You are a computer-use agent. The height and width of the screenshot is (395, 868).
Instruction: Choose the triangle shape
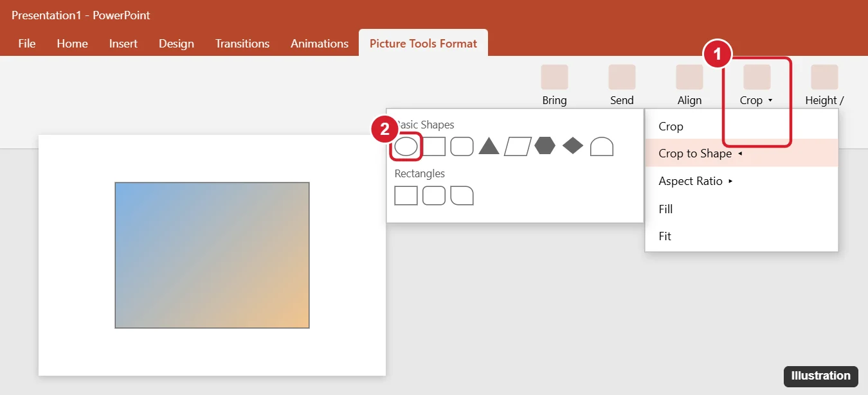pos(489,146)
